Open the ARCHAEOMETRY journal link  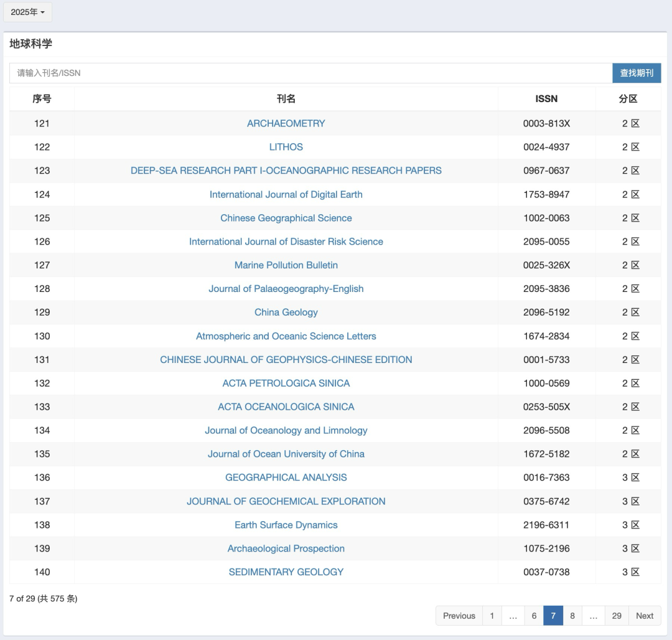tap(286, 123)
